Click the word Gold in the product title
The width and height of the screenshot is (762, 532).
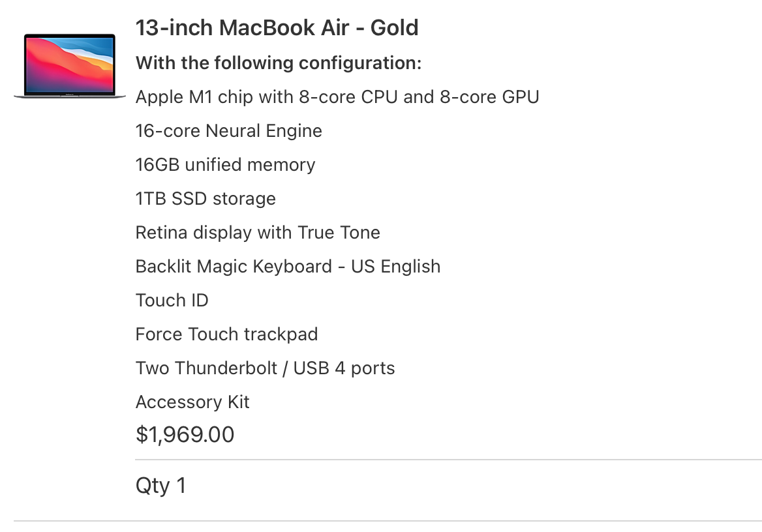(394, 27)
